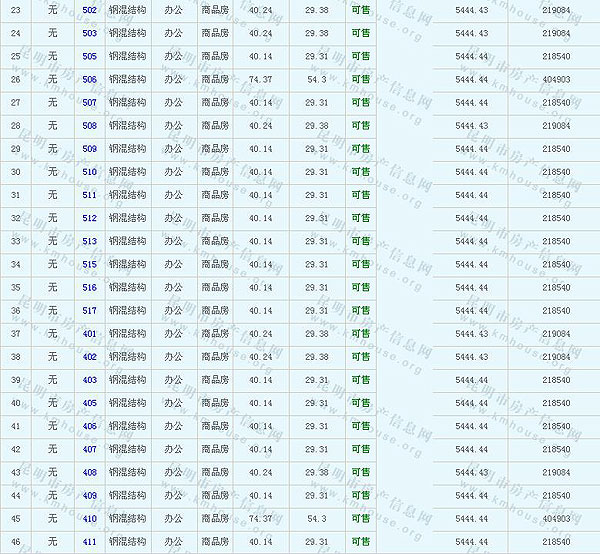Click room number 505
The height and width of the screenshot is (554, 600).
click(90, 56)
